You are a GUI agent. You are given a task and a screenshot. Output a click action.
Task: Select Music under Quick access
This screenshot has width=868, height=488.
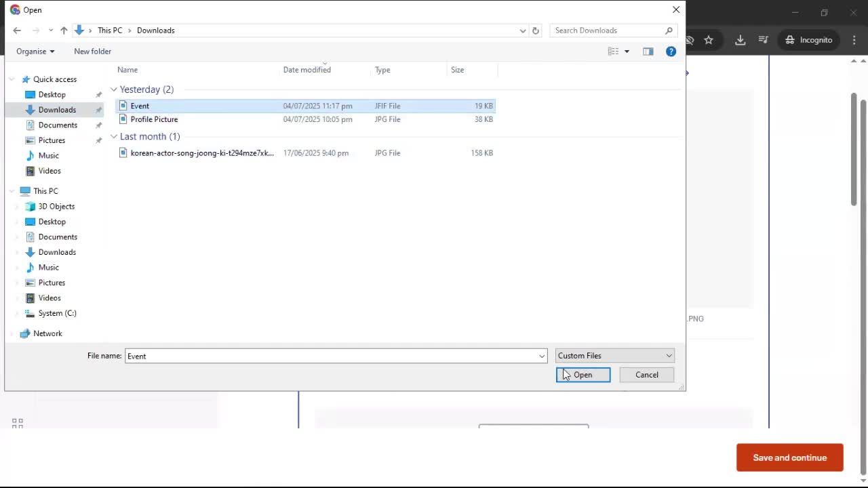point(48,156)
